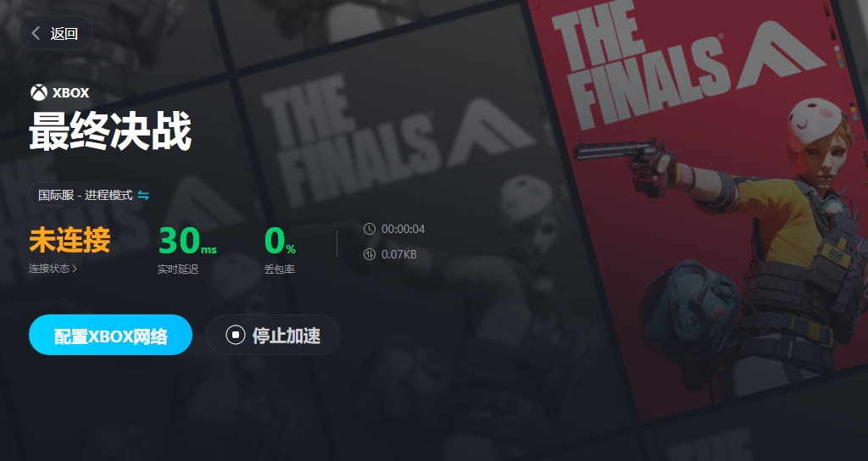Click the 0% packet loss value
The height and width of the screenshot is (461, 868).
pos(280,241)
